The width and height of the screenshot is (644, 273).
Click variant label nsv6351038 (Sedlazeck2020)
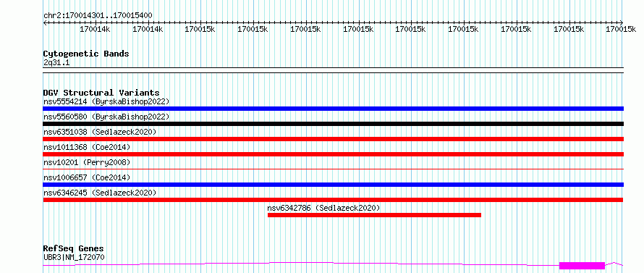coord(100,132)
